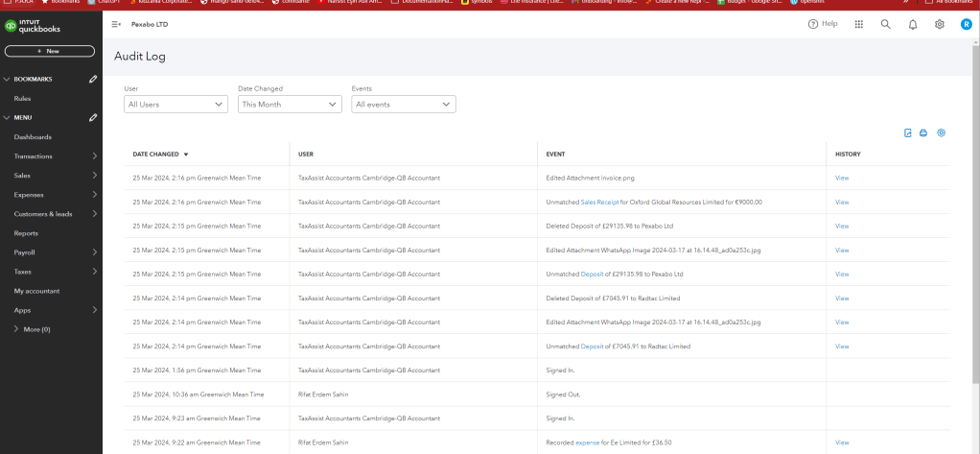Click the Audit Log page heading
The image size is (980, 454).
tap(139, 57)
